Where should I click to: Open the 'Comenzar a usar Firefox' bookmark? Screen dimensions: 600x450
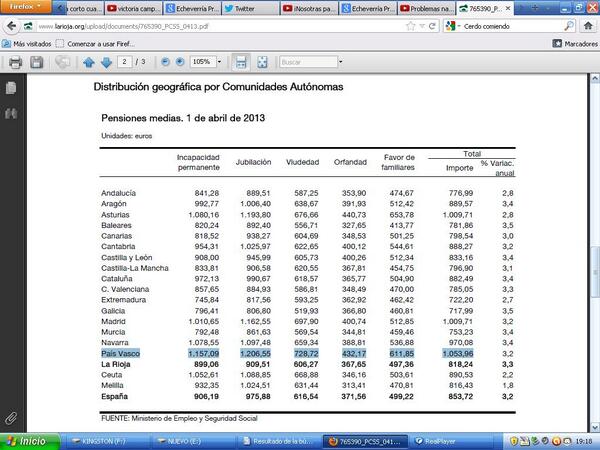click(95, 44)
